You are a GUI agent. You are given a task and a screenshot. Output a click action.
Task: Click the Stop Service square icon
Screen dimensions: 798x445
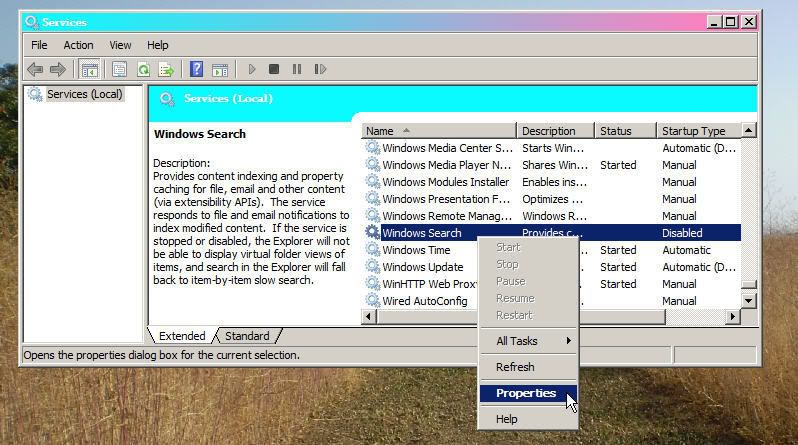[274, 69]
